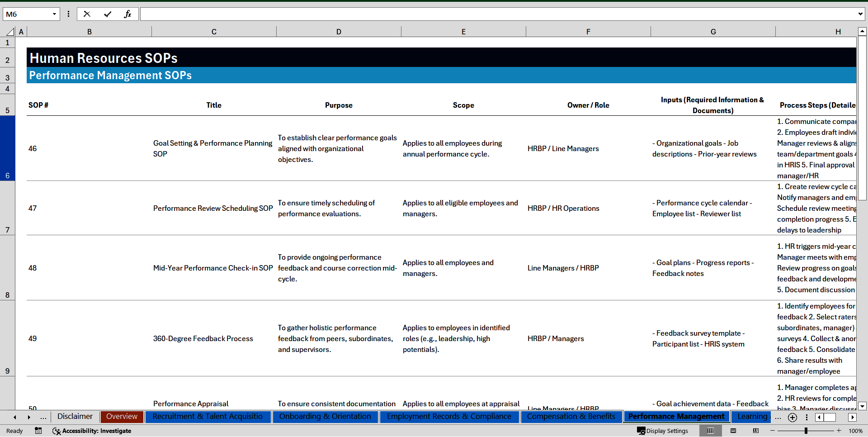Add a new sheet with plus icon
868x437 pixels.
pyautogui.click(x=792, y=418)
